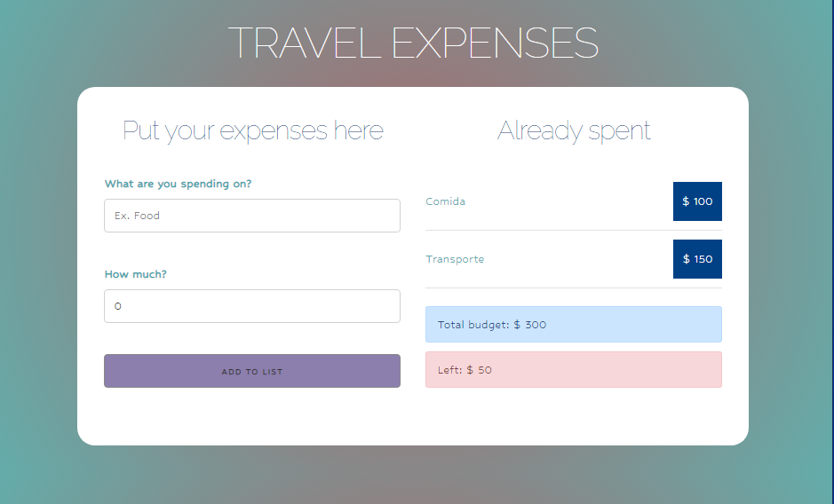Click the 'Put your expenses here' heading
Image resolution: width=834 pixels, height=504 pixels.
pyautogui.click(x=252, y=130)
